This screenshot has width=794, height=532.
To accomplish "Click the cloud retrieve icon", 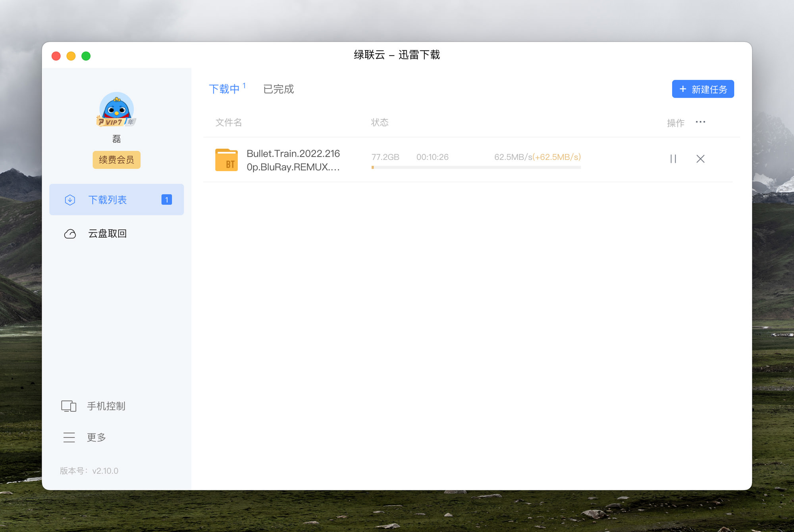I will pyautogui.click(x=70, y=234).
